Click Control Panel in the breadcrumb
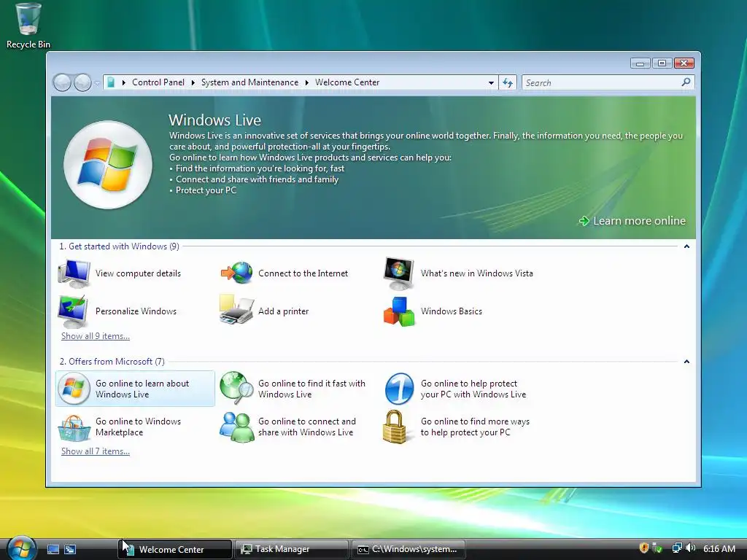Viewport: 747px width, 560px height. tap(158, 82)
